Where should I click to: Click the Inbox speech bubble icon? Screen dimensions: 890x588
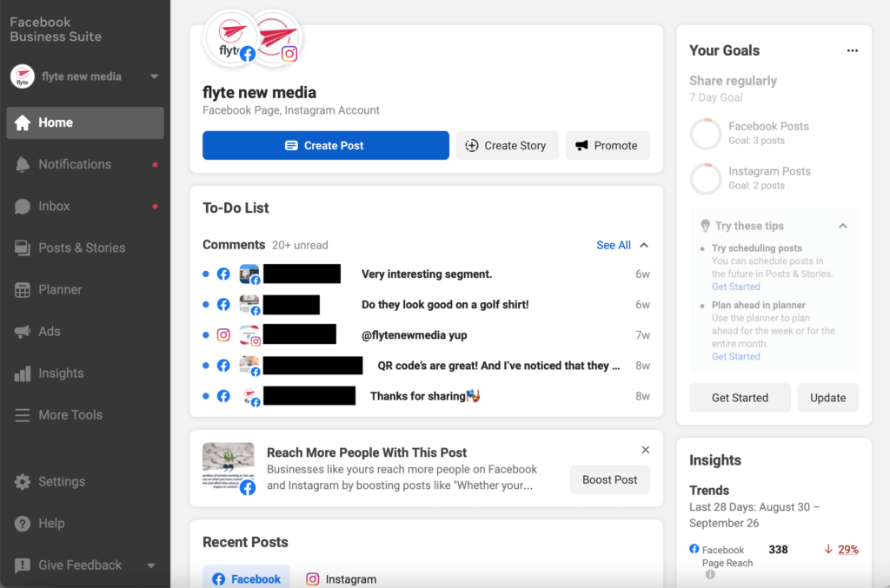22,207
